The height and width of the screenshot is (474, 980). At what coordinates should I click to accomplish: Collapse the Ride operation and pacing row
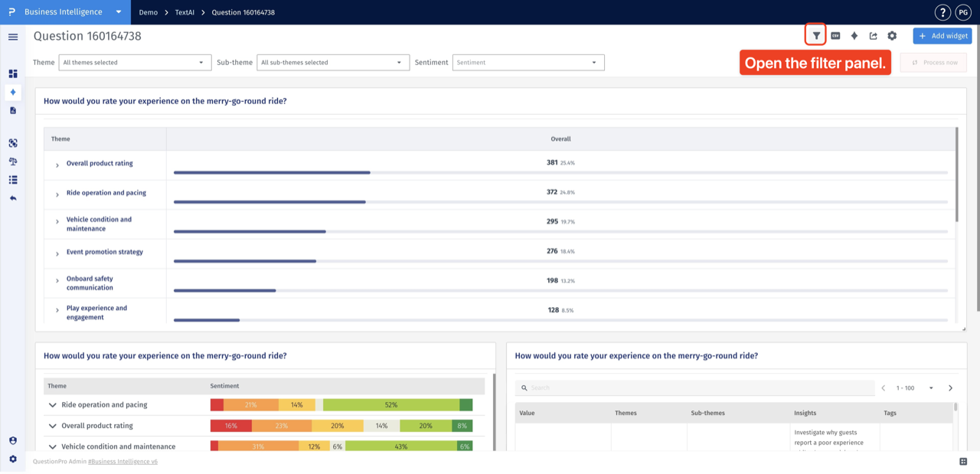(53, 405)
